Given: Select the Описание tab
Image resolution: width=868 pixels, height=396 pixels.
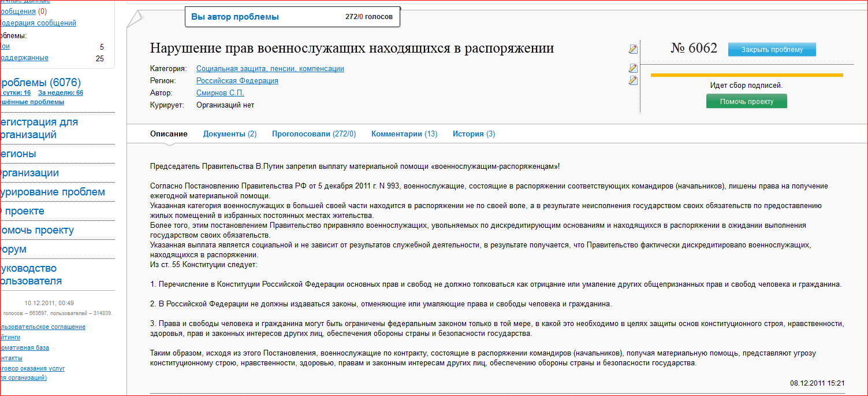Looking at the screenshot, I should point(169,134).
